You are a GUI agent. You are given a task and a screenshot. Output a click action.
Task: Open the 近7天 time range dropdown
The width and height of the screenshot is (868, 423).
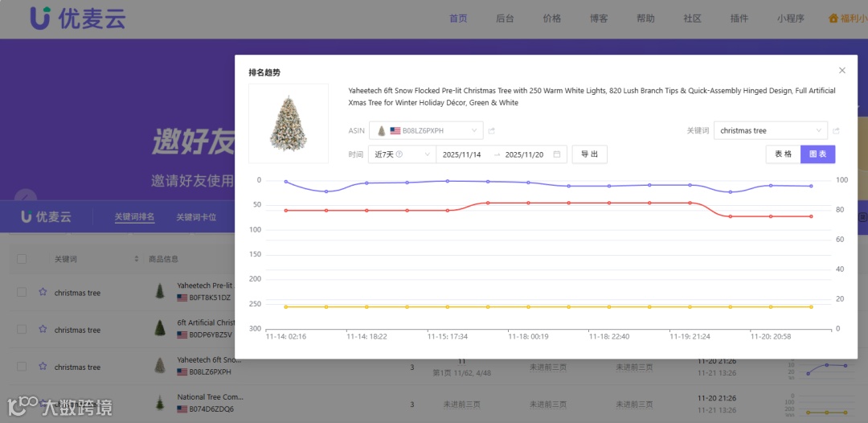click(x=403, y=154)
